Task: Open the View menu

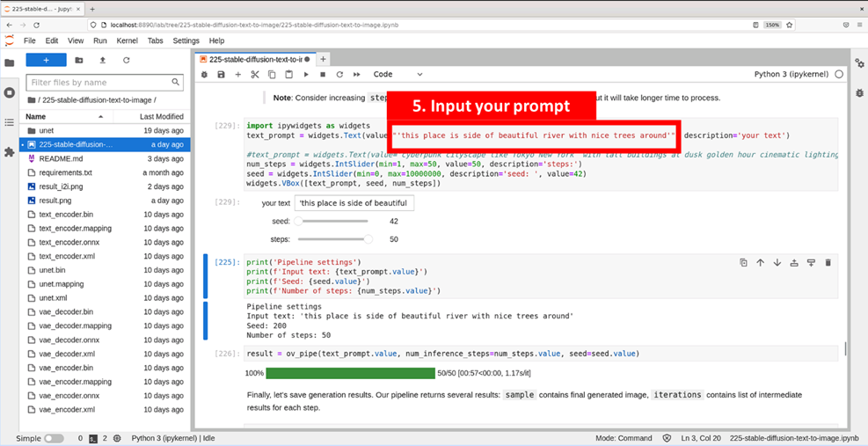Action: tap(76, 40)
